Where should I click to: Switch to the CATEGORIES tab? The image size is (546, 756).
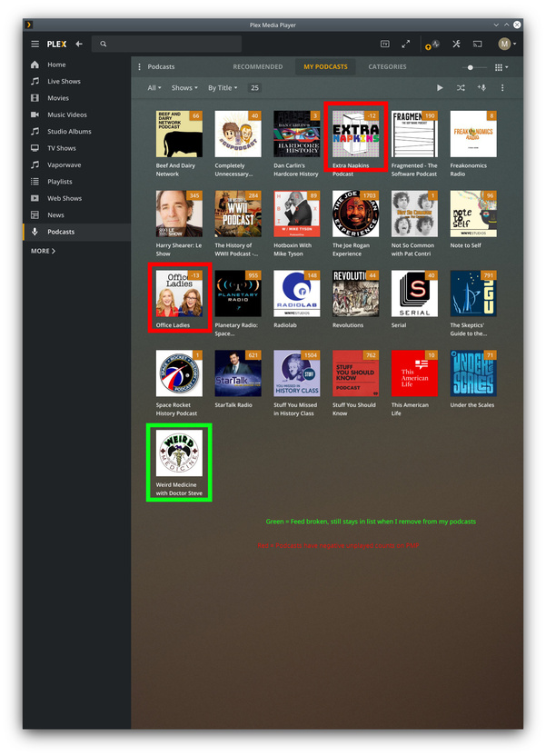[x=387, y=67]
